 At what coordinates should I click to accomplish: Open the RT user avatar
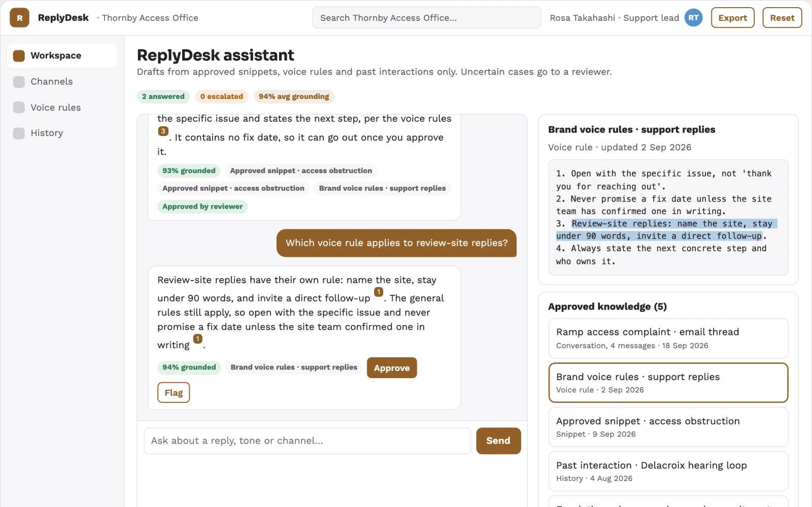(x=693, y=18)
